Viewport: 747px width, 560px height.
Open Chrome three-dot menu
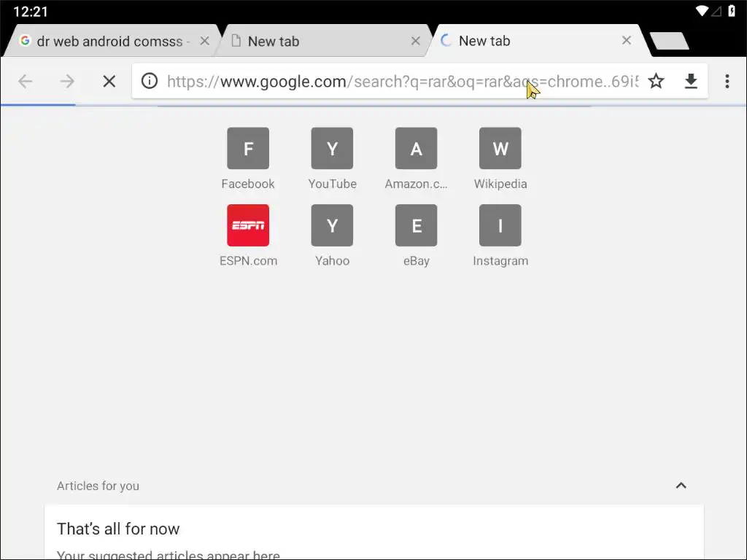click(x=727, y=82)
